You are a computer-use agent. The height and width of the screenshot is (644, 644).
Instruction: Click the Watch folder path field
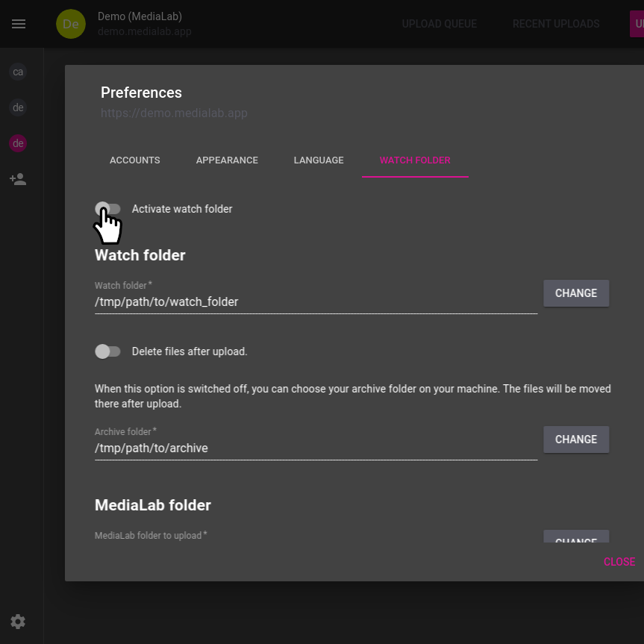point(316,302)
